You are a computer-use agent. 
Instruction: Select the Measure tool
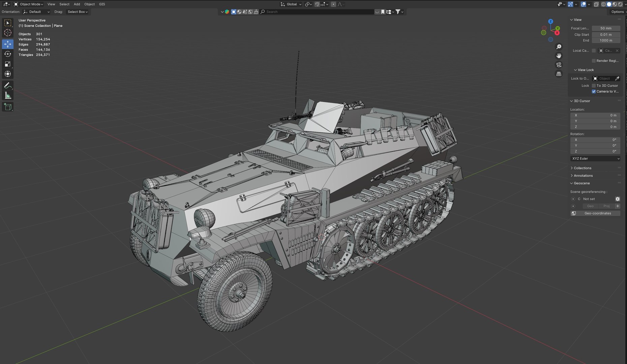[7, 96]
